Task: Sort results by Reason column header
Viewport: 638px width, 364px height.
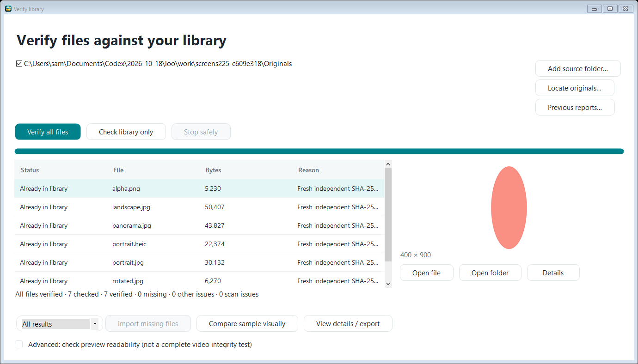Action: [338, 170]
